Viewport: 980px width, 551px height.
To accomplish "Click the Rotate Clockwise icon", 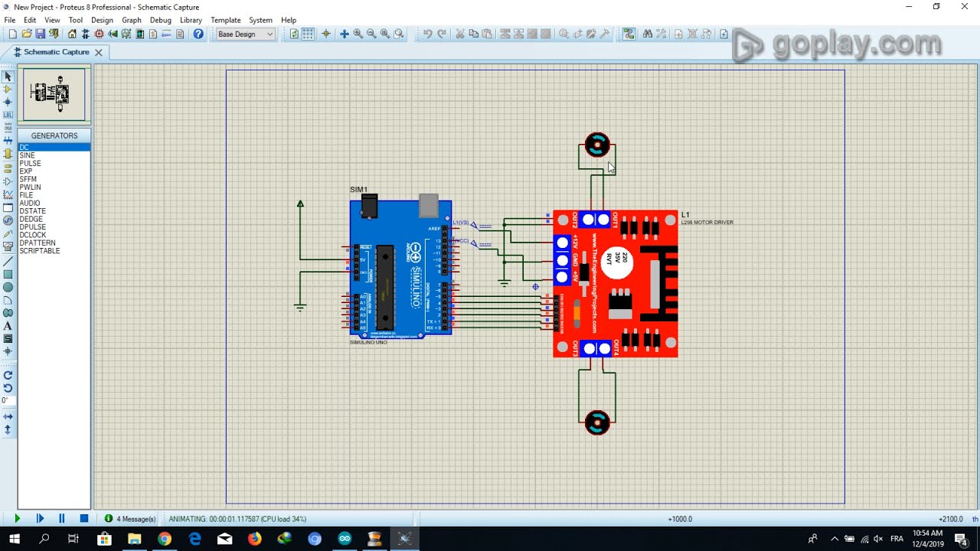I will (x=8, y=375).
